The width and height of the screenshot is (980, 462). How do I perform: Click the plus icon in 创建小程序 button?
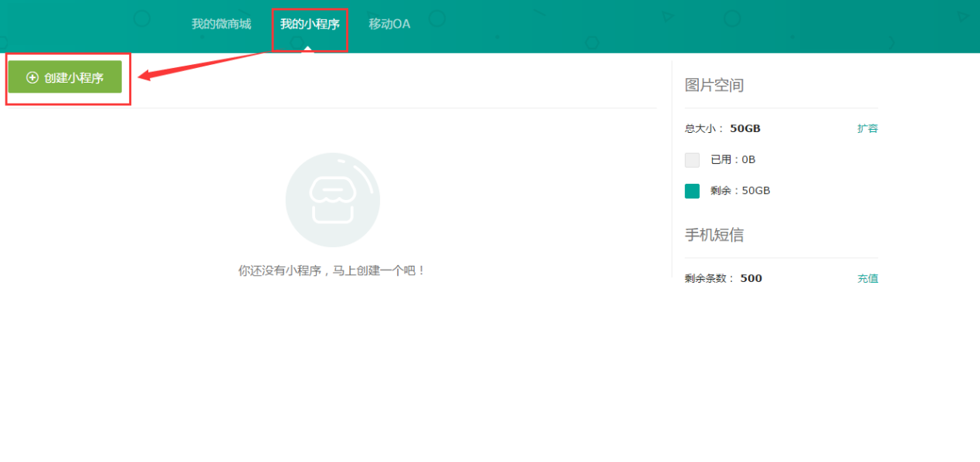coord(32,77)
